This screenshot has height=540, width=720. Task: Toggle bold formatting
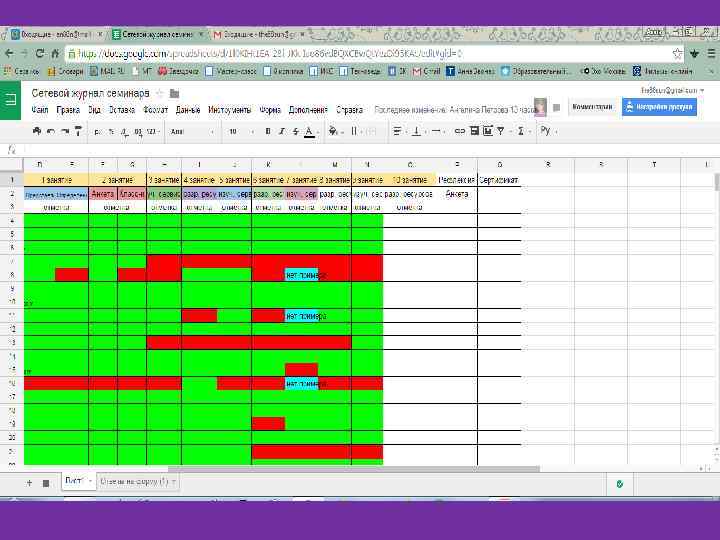[268, 131]
